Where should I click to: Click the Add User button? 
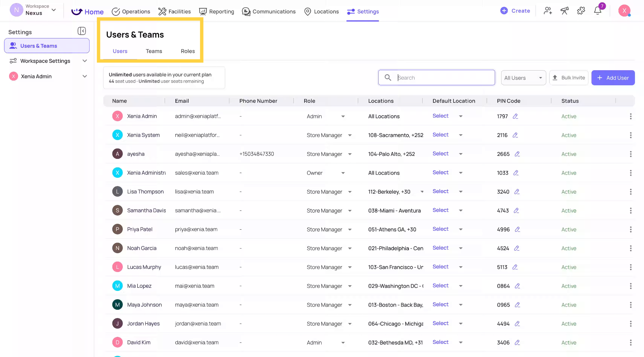[x=613, y=78]
